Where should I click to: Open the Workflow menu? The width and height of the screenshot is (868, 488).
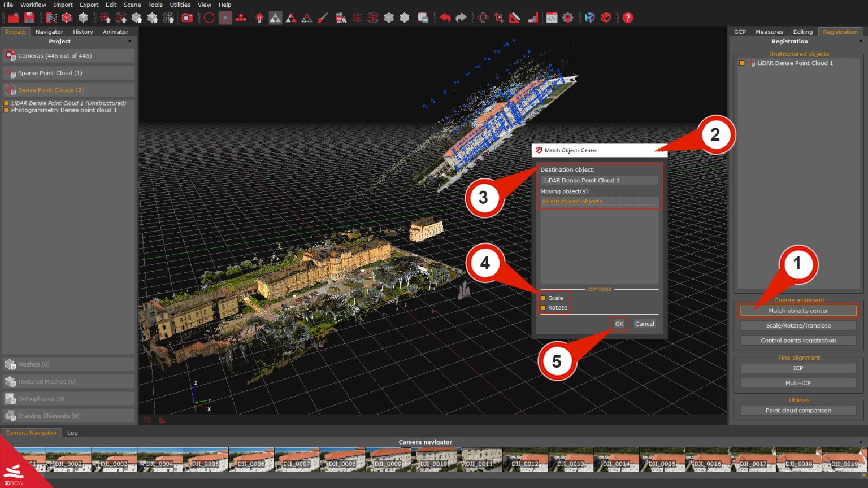coord(33,5)
